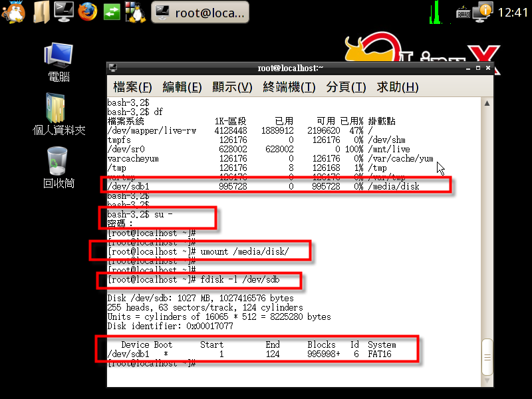Expand the 分頁(T) menu
Image resolution: width=532 pixels, height=399 pixels.
click(346, 87)
